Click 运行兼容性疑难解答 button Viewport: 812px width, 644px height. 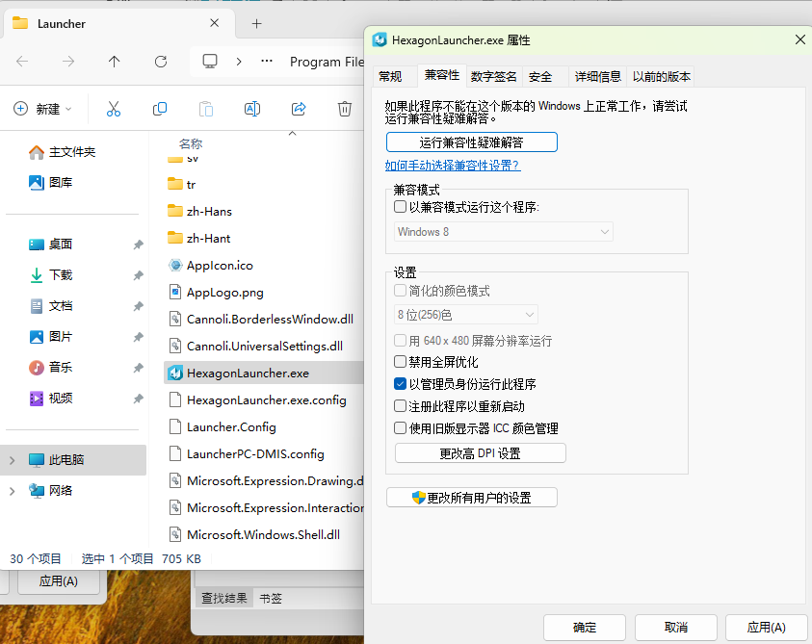(471, 141)
